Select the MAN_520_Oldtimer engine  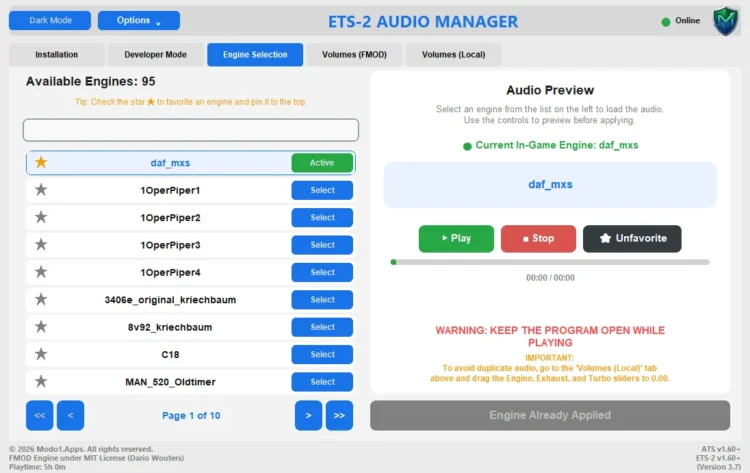pyautogui.click(x=322, y=381)
